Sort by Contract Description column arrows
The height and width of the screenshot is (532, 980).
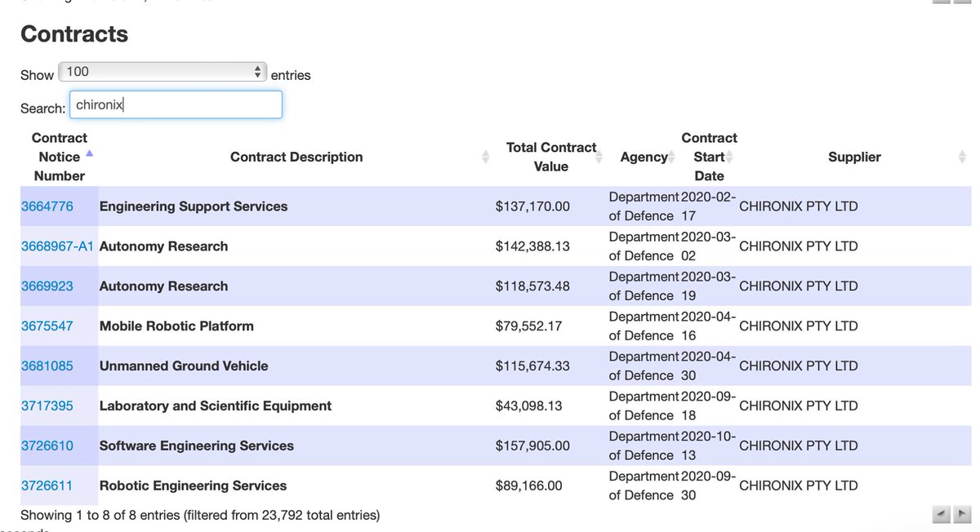coord(486,157)
